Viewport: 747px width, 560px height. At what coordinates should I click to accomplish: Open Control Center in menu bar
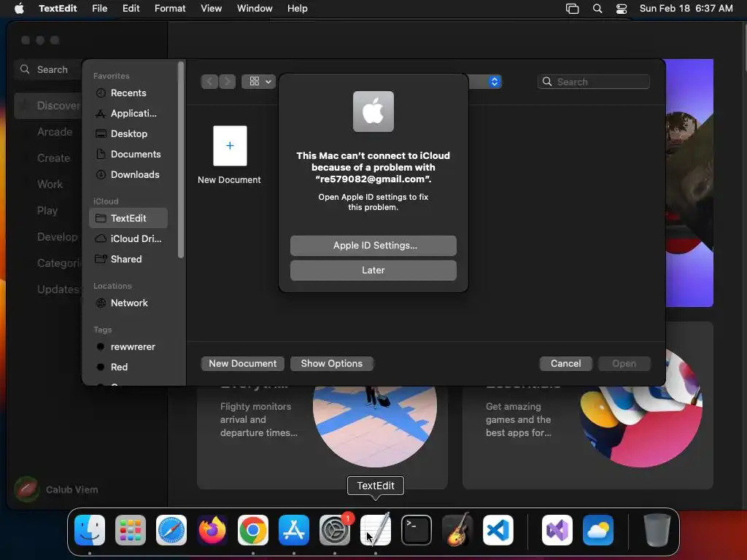pyautogui.click(x=622, y=9)
